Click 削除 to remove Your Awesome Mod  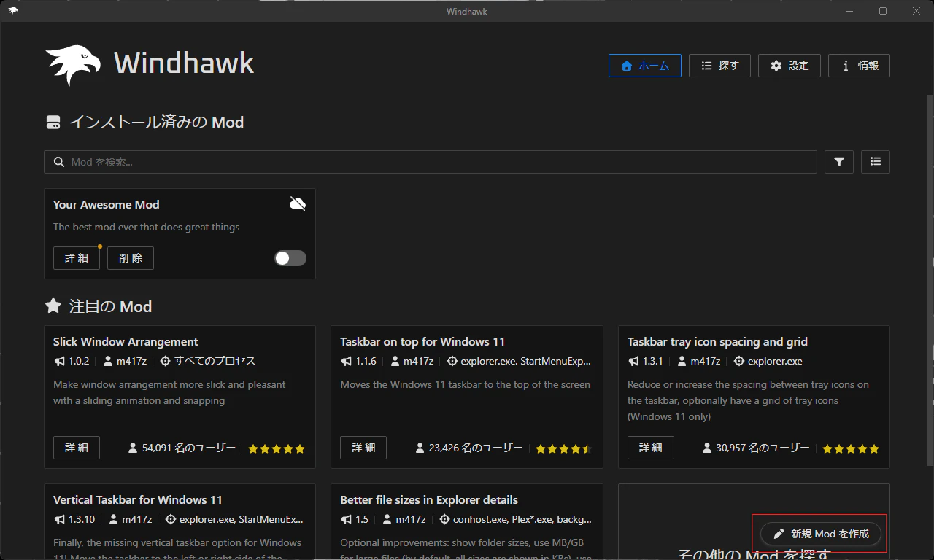[x=131, y=258]
